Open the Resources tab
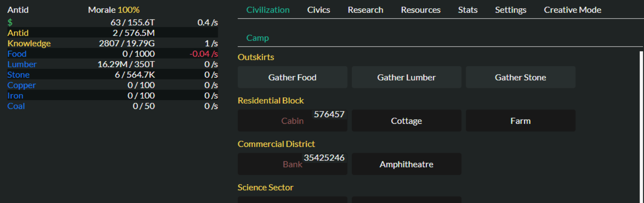 pos(420,10)
